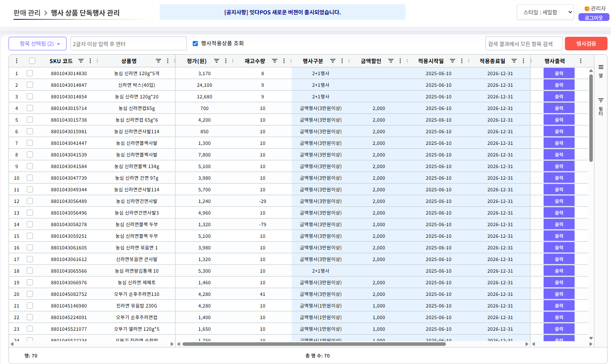The height and width of the screenshot is (364, 611).
Task: Uncheck the 행사적용상품 조회 checkbox
Action: pyautogui.click(x=195, y=43)
